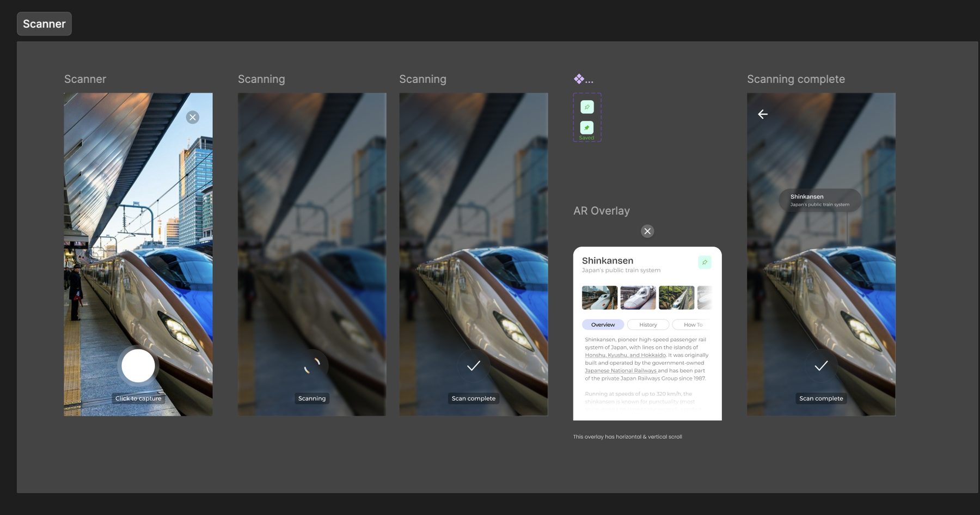Open the third green landscape train thumbnail

(x=677, y=298)
